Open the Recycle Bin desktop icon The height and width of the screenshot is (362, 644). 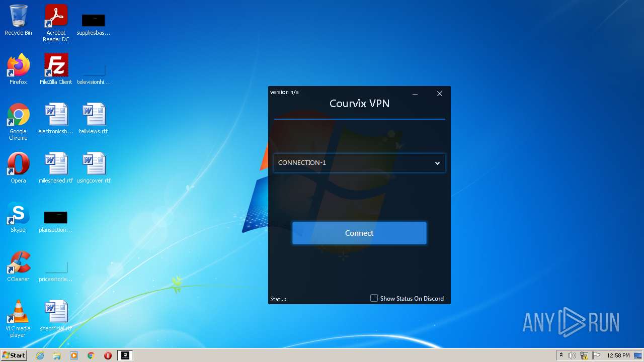point(18,20)
